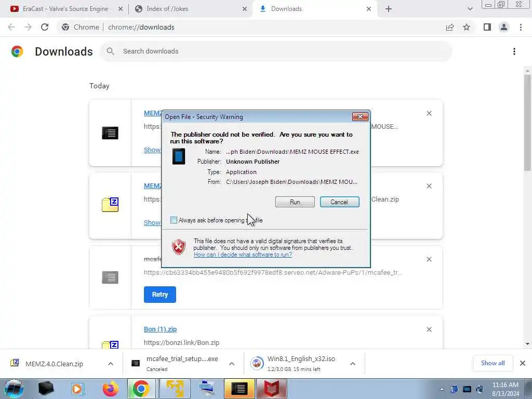Click the Run button in Security Warning
The height and width of the screenshot is (399, 532).
coord(295,202)
